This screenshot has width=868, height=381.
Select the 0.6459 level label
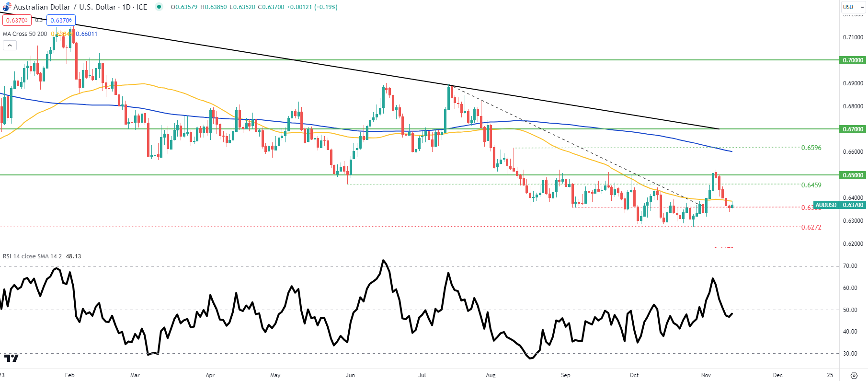tap(811, 185)
